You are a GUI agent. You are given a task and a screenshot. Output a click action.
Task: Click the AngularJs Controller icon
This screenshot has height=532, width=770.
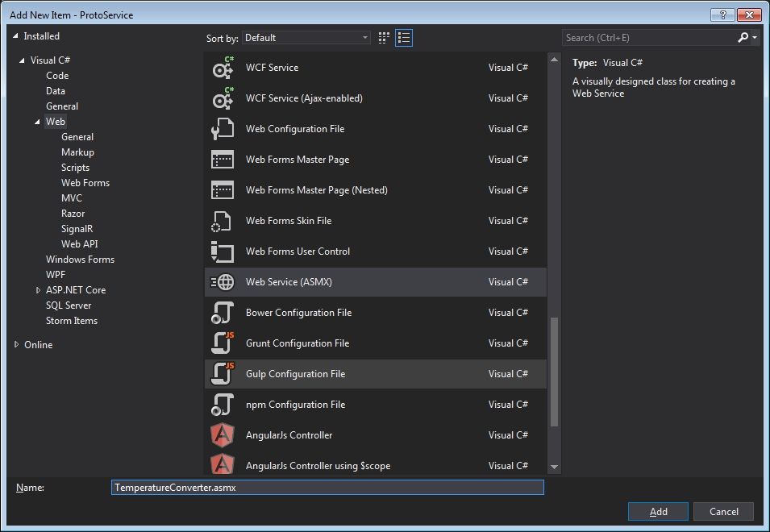coord(223,435)
